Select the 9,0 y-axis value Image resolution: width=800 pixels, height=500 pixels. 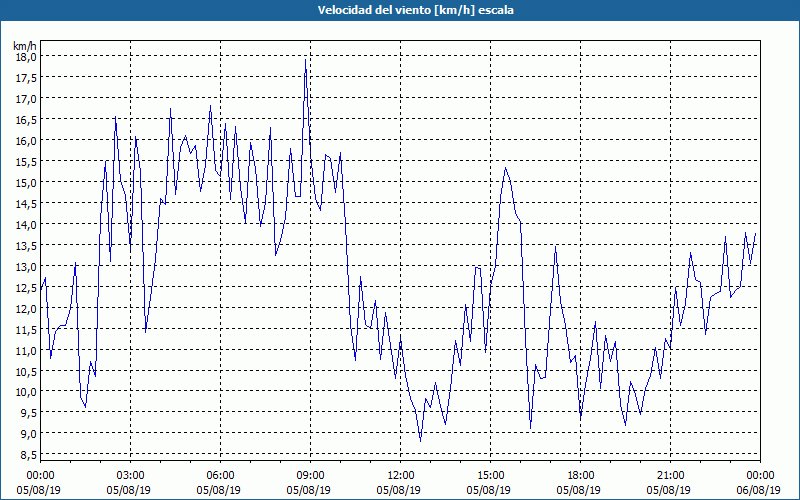point(29,434)
